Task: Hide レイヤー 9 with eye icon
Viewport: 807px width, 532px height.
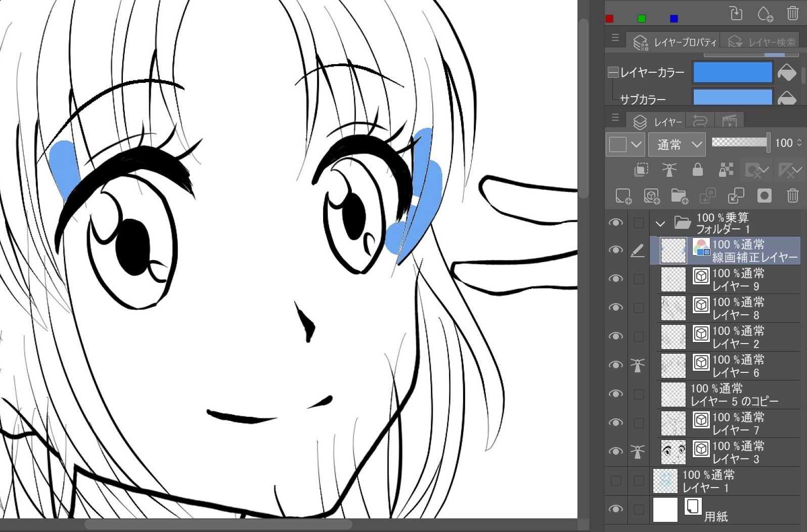Action: point(615,279)
